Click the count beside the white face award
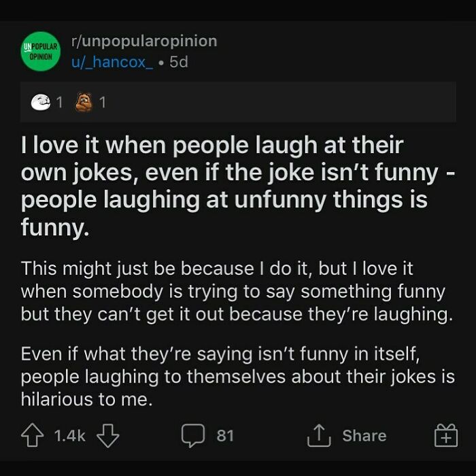This screenshot has width=476, height=476. pos(59,103)
